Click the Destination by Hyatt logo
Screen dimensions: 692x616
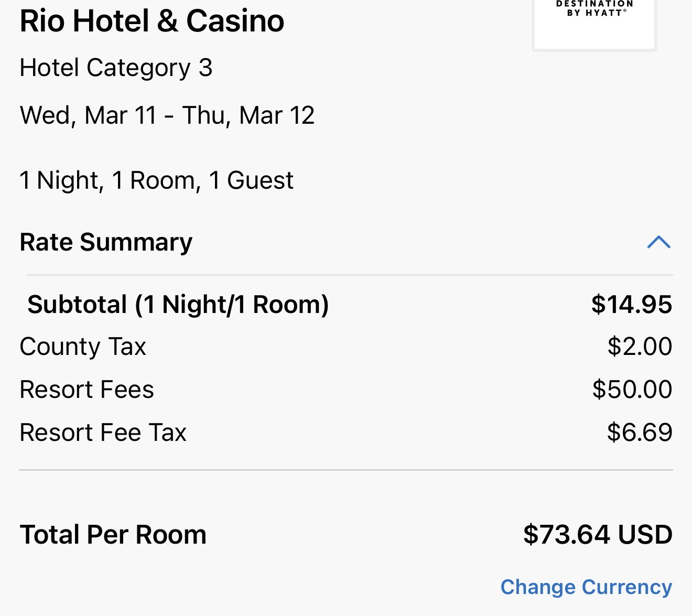click(594, 21)
